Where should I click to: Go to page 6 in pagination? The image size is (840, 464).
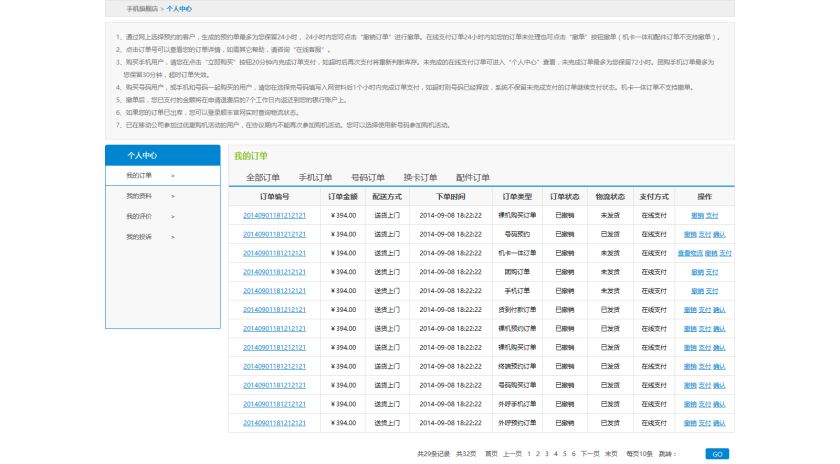point(573,454)
